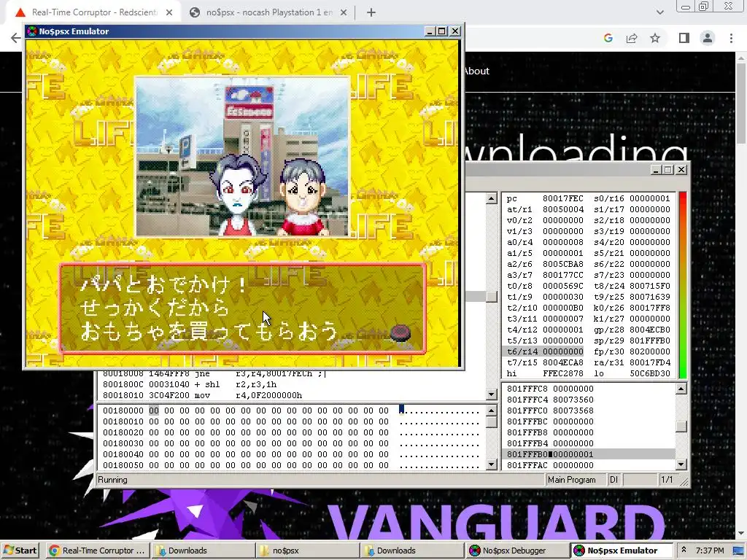Click the browser back arrow
The image size is (747, 560).
tap(16, 38)
